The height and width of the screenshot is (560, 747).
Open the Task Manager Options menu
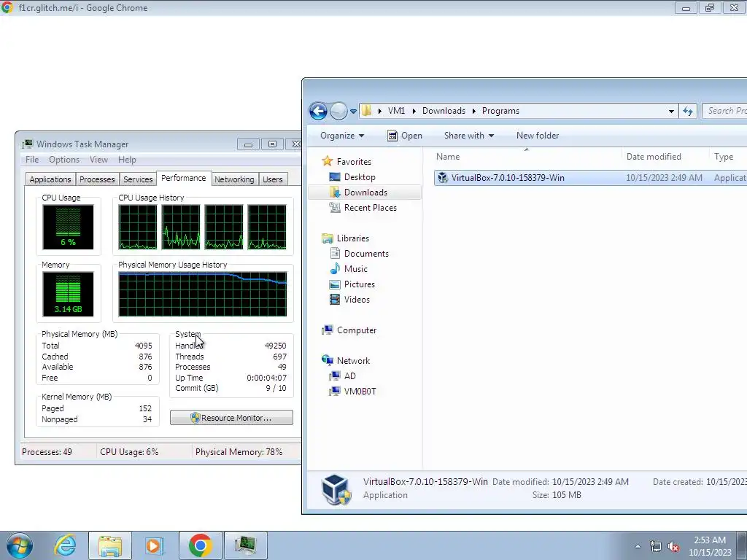coord(64,160)
